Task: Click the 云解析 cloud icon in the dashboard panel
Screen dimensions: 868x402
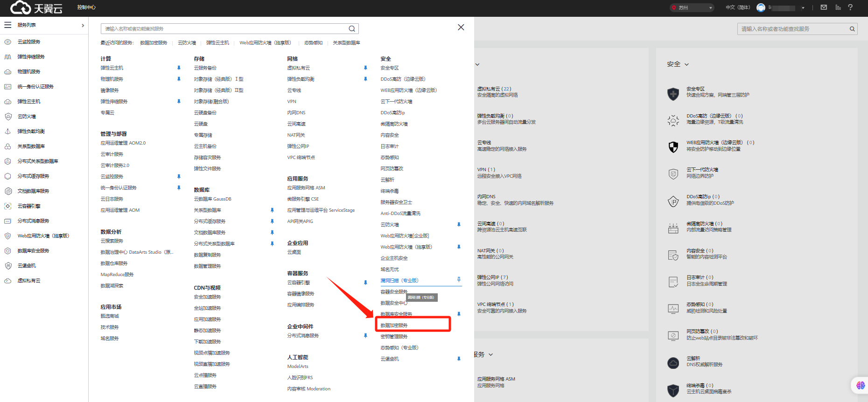Action: 673,363
